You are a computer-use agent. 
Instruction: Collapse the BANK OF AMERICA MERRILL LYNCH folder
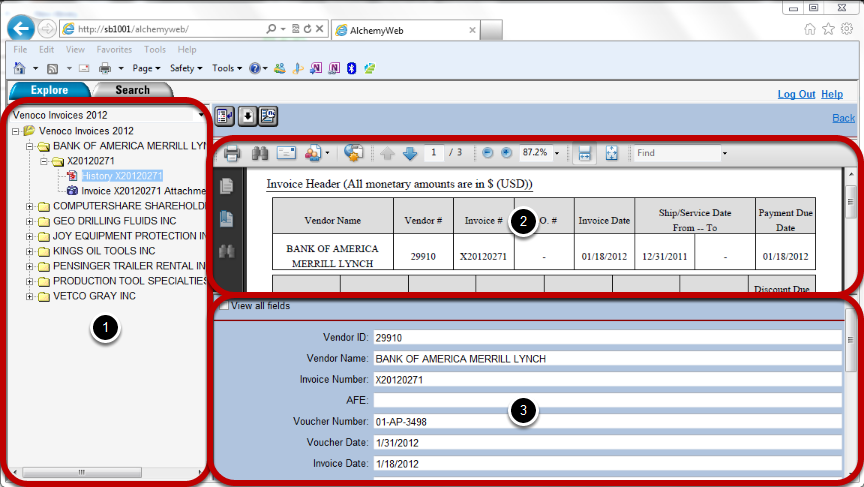pyautogui.click(x=30, y=146)
